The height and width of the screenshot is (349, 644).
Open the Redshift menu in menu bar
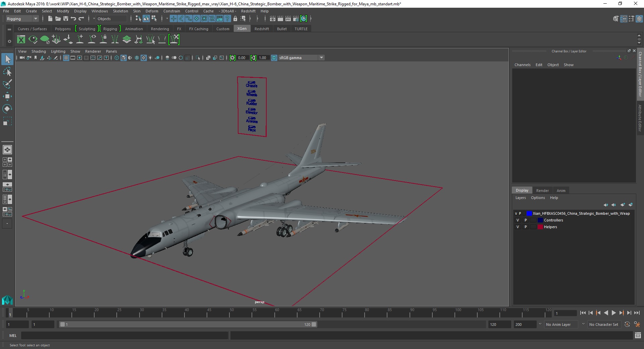248,11
